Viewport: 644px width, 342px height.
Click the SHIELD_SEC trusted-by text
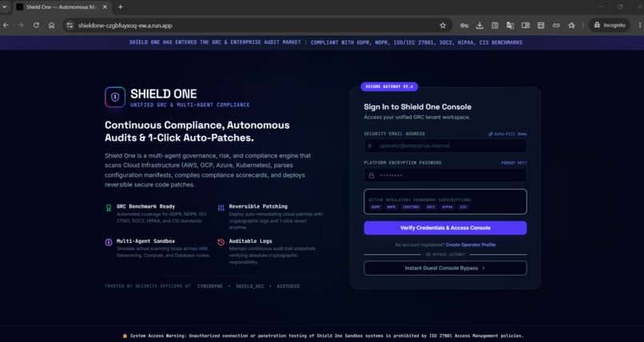(250, 286)
